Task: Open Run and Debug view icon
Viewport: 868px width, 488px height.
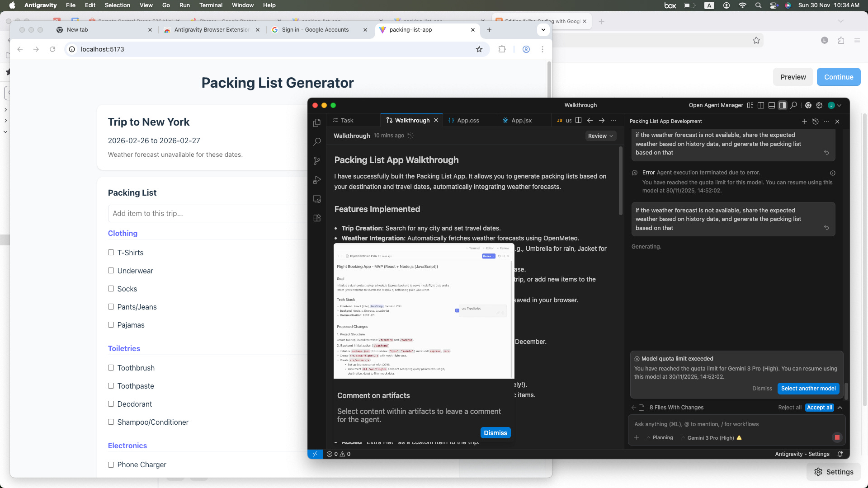Action: 317,180
